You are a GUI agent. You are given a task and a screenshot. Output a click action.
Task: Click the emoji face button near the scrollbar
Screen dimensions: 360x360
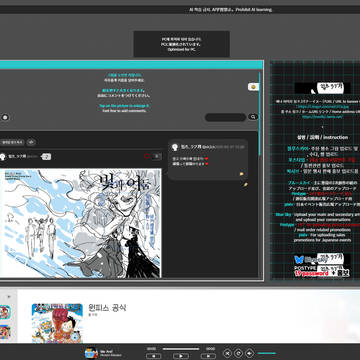point(253,87)
